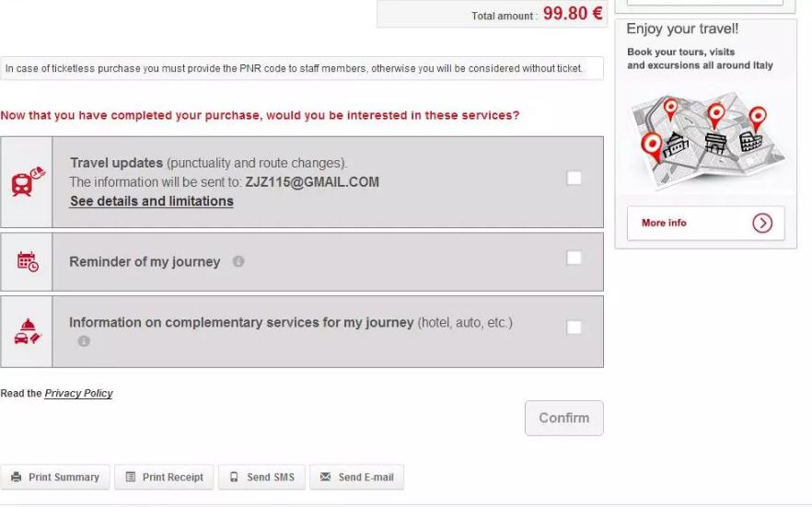
Task: Open See details and limitations link
Action: point(152,202)
